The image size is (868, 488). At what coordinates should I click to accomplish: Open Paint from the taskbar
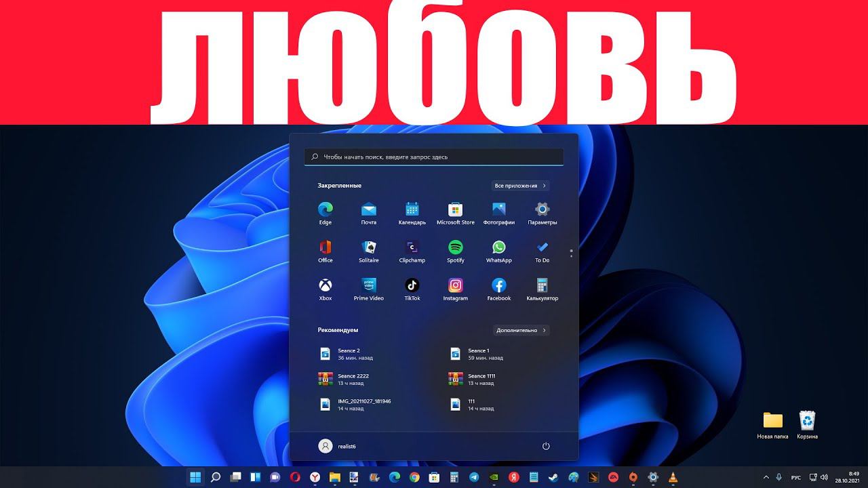(574, 477)
